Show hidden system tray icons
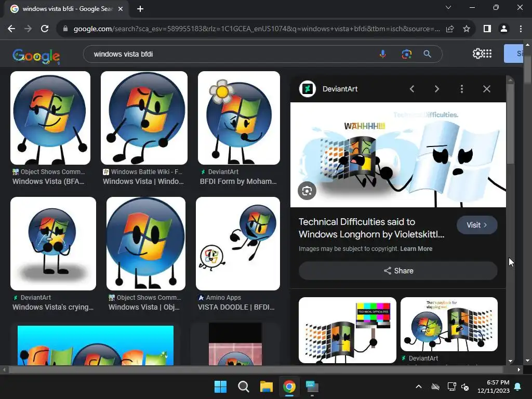 419,387
